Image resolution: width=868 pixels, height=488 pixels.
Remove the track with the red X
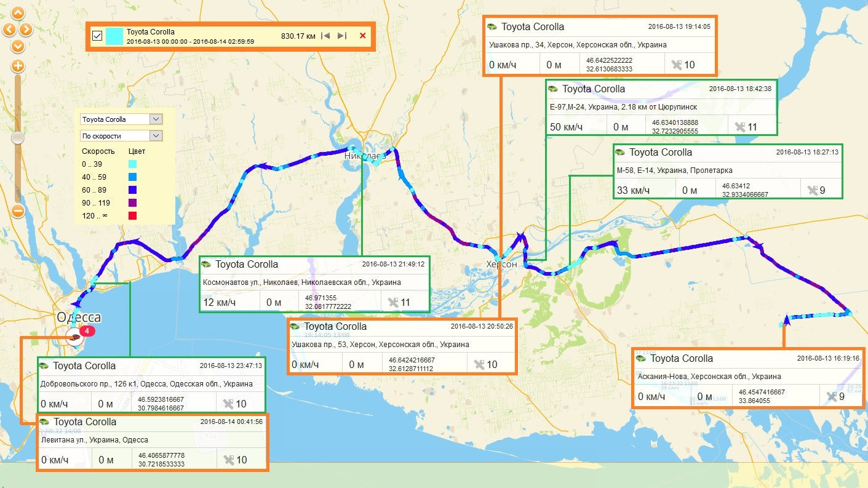tap(362, 36)
